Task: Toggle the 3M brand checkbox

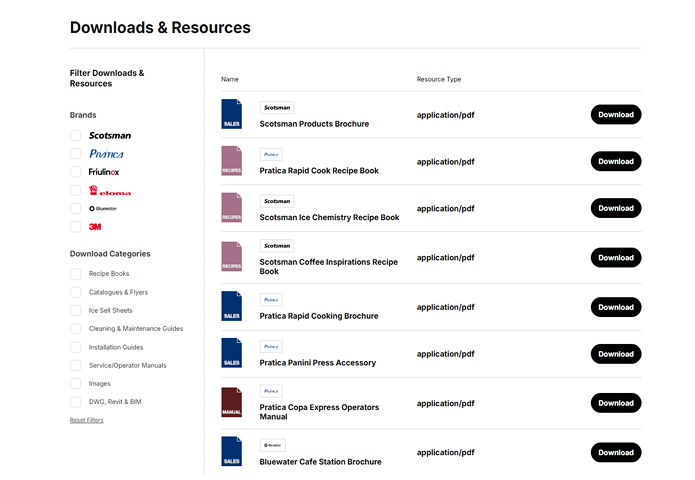Action: point(76,227)
